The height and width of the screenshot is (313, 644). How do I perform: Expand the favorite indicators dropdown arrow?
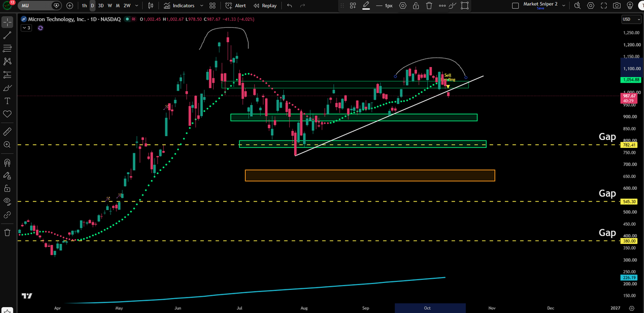tap(201, 5)
